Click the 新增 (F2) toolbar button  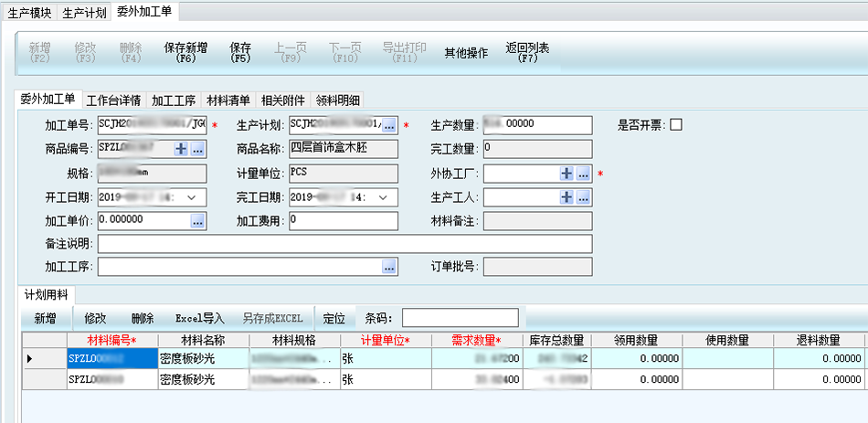[x=40, y=53]
